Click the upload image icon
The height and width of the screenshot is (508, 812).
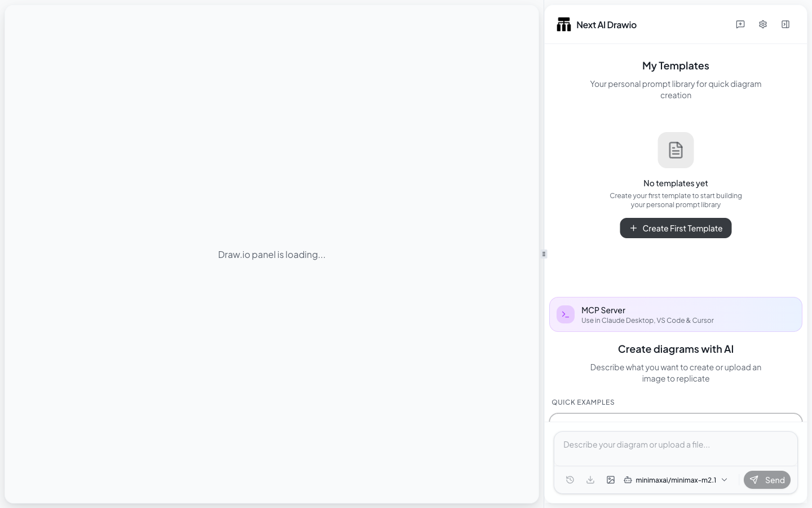[x=611, y=480]
